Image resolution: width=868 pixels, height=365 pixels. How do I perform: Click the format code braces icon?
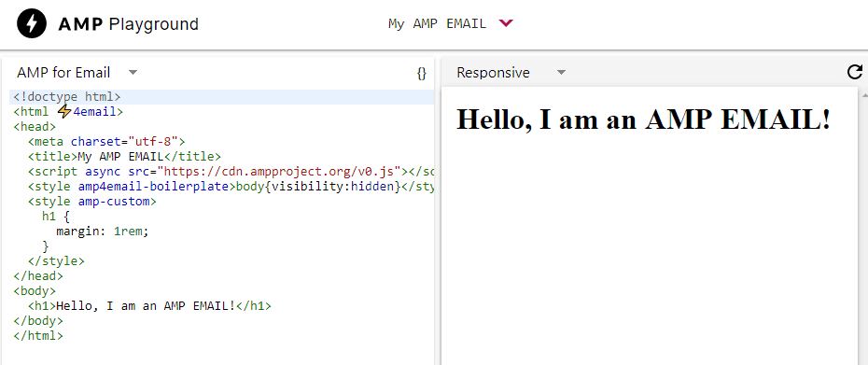click(x=422, y=73)
